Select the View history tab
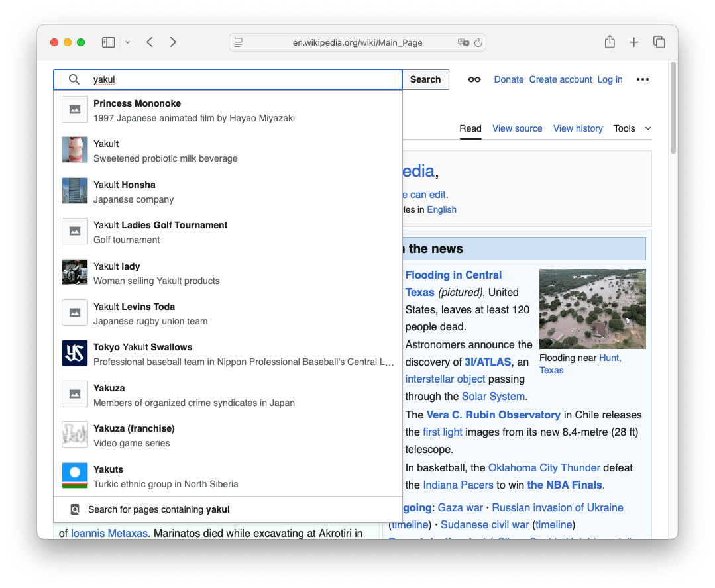The height and width of the screenshot is (588, 715). click(578, 128)
